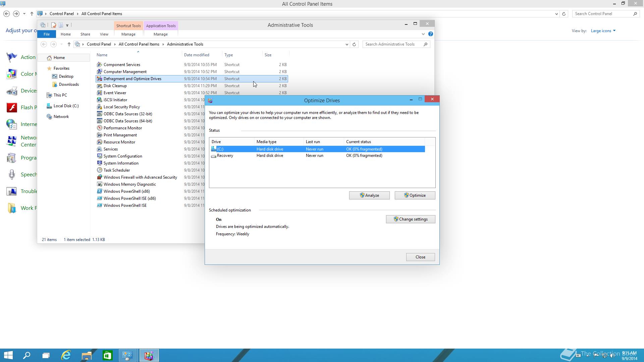The height and width of the screenshot is (362, 644).
Task: Select Task Scheduler clock icon
Action: (x=99, y=170)
